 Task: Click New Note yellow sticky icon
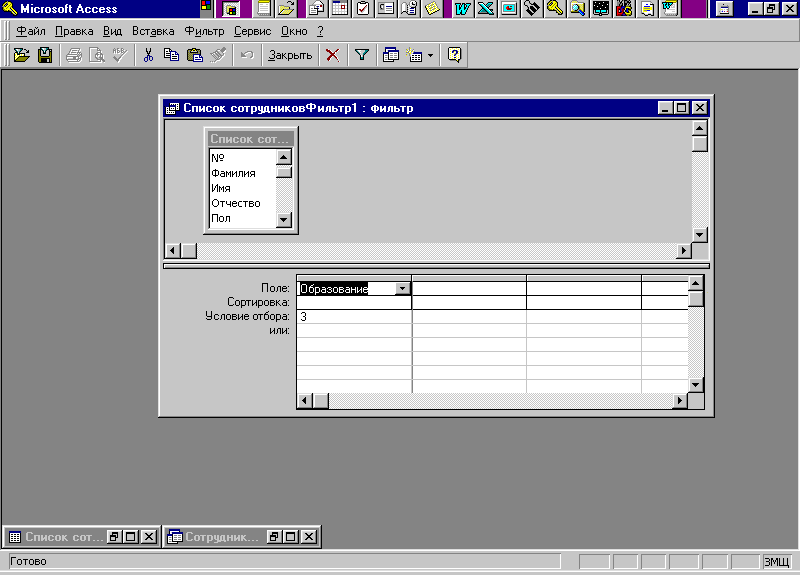click(x=432, y=9)
